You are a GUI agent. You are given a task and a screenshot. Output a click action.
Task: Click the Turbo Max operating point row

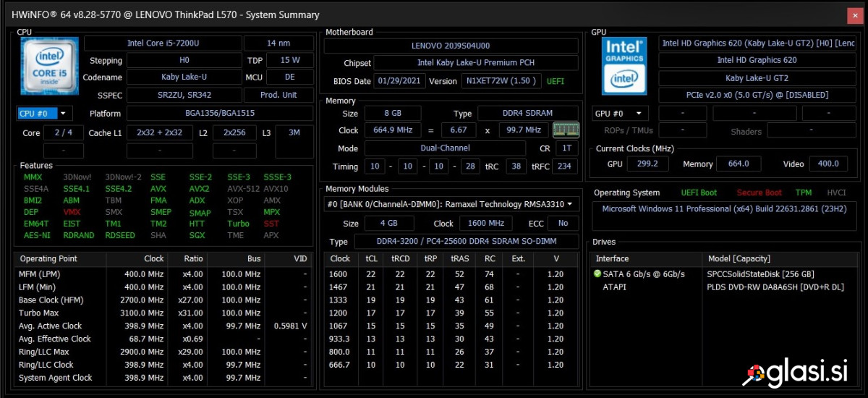pos(40,313)
